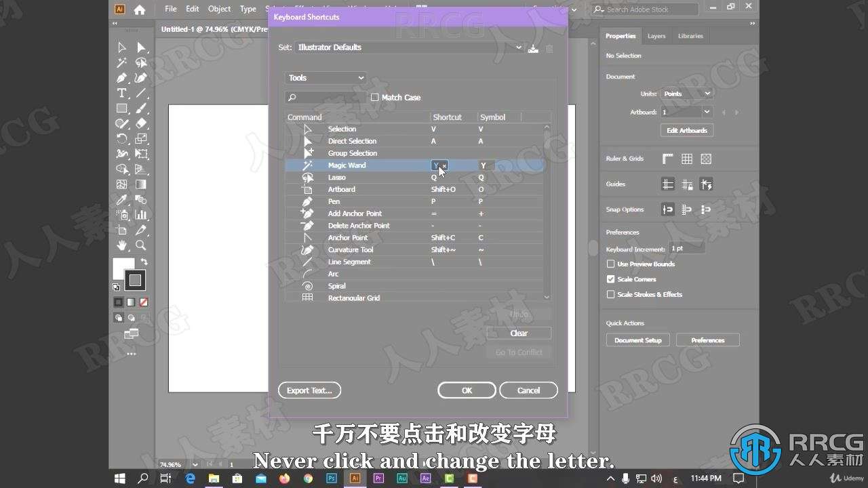Click the Edit Artboards button
Screen dimensions: 868x488
pyautogui.click(x=686, y=130)
